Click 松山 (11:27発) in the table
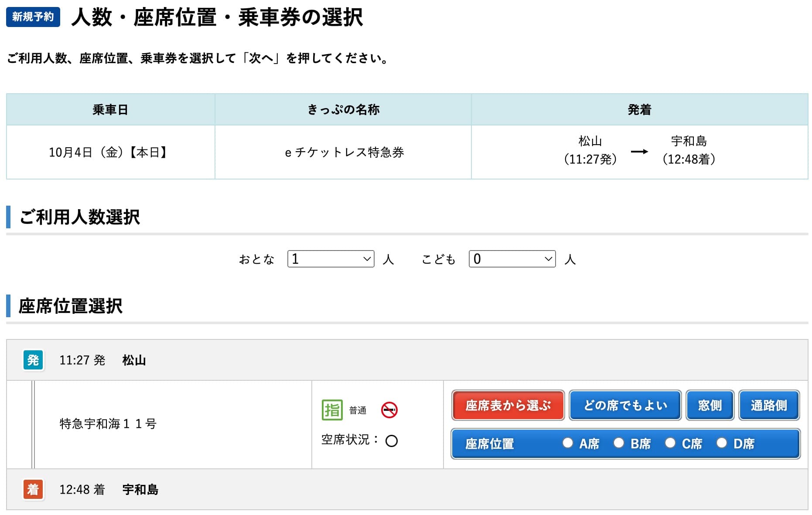The height and width of the screenshot is (515, 812). click(x=590, y=150)
